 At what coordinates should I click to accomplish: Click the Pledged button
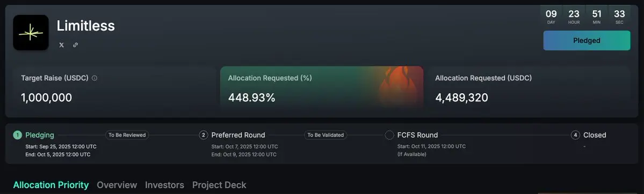(x=587, y=41)
